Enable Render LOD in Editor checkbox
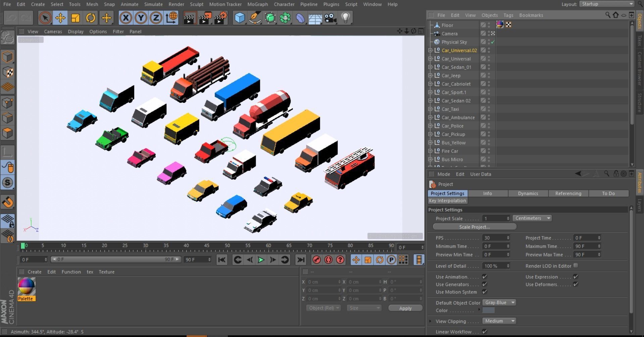The image size is (644, 337). coord(576,266)
